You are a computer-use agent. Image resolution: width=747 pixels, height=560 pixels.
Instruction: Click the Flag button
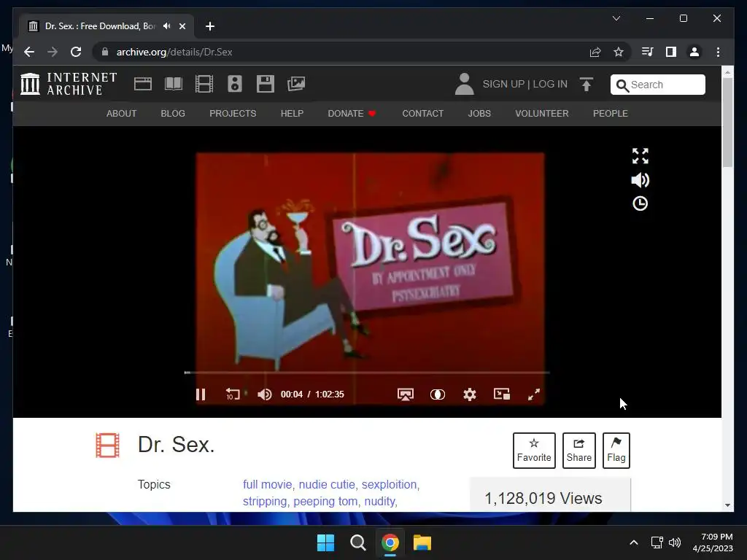616,451
